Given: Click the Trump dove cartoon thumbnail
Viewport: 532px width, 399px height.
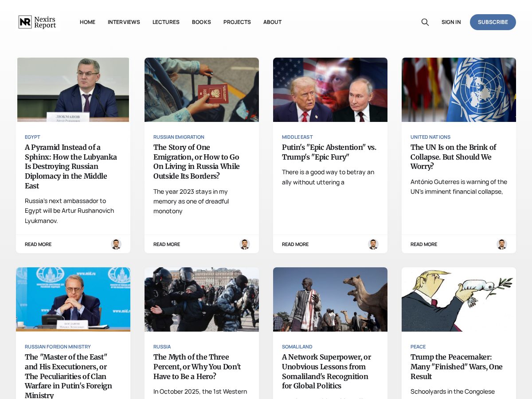Looking at the screenshot, I should tap(459, 299).
